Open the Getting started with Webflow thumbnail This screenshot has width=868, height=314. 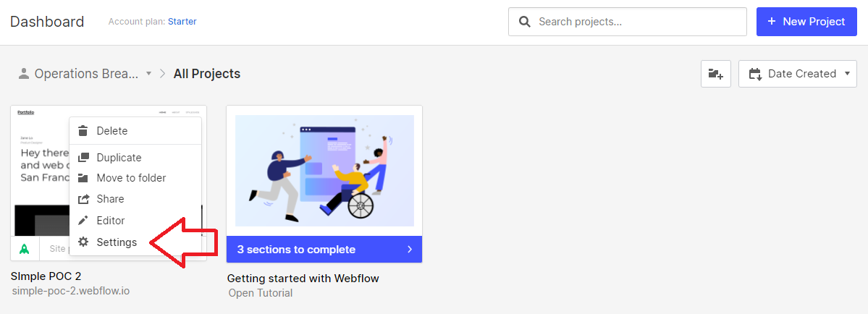(324, 171)
